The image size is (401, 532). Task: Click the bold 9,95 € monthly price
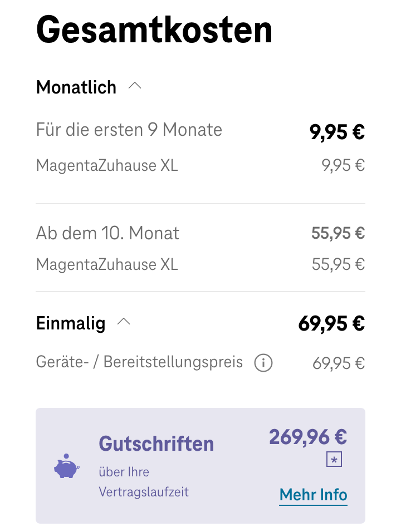[x=337, y=132]
